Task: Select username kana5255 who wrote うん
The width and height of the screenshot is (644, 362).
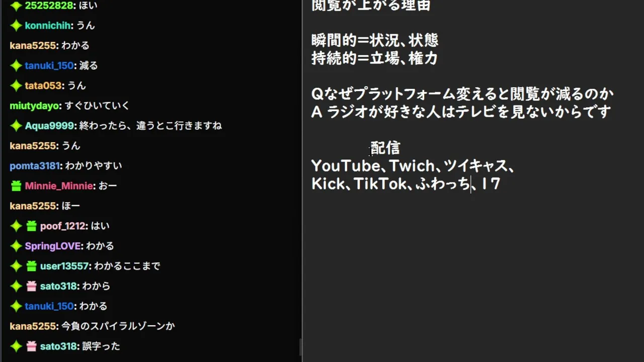Action: click(x=33, y=146)
